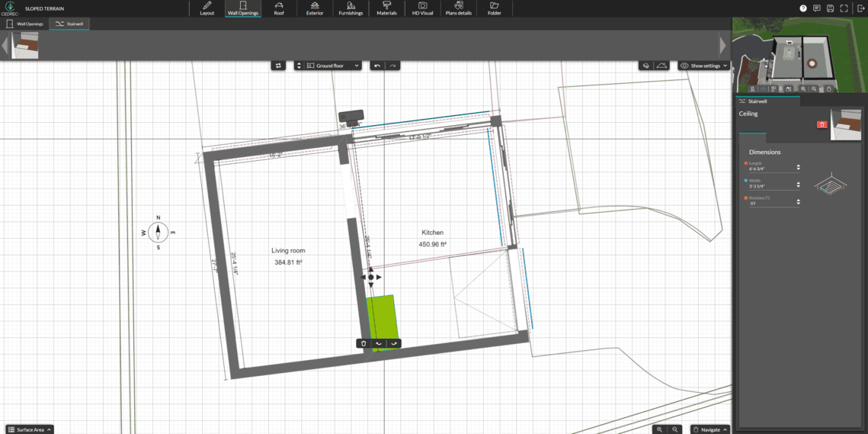
Task: Expand the Show settings dropdown
Action: (704, 66)
